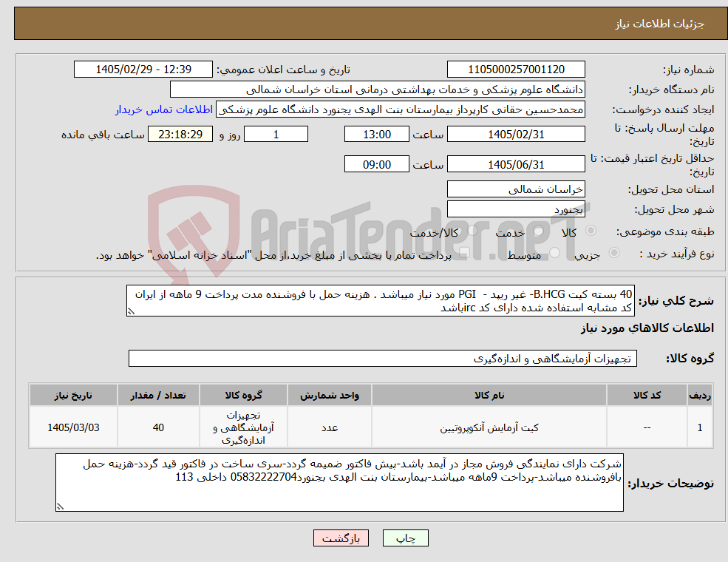Click the heading اطلاعات کالاهای مورد نیاز
728x562 pixels.
pyautogui.click(x=647, y=328)
